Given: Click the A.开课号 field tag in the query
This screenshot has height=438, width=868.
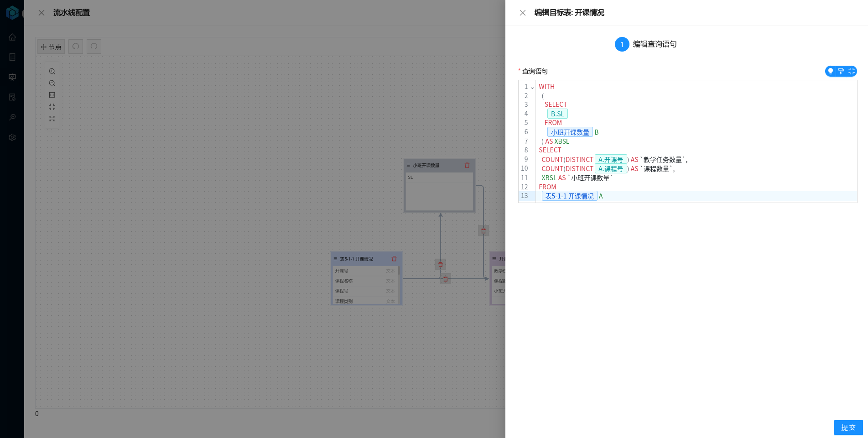Looking at the screenshot, I should pyautogui.click(x=611, y=159).
